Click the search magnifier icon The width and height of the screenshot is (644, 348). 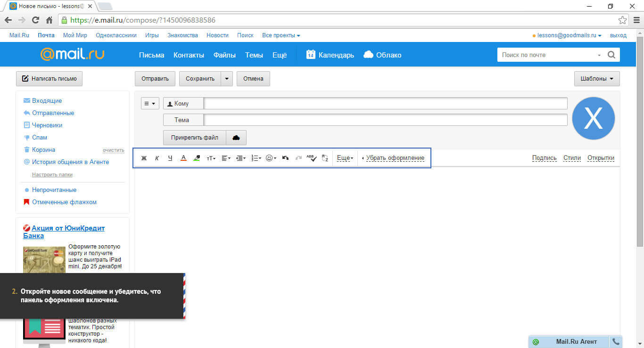pyautogui.click(x=611, y=55)
